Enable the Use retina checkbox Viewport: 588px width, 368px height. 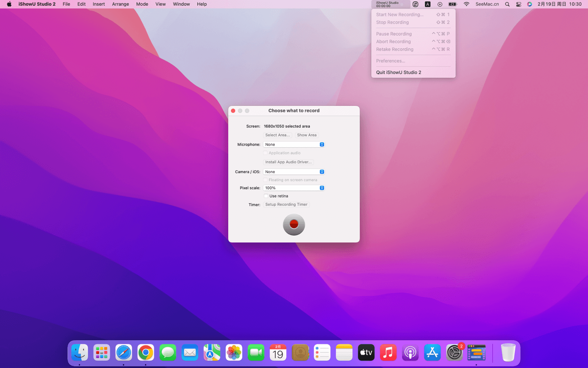(266, 196)
